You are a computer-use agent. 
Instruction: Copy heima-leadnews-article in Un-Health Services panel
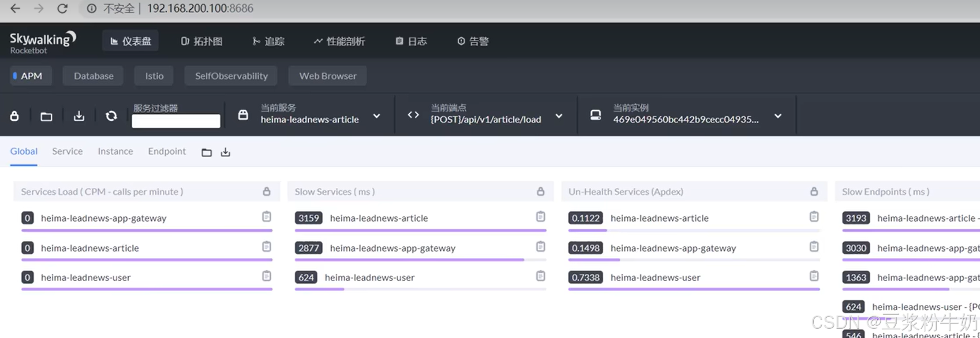[814, 216]
